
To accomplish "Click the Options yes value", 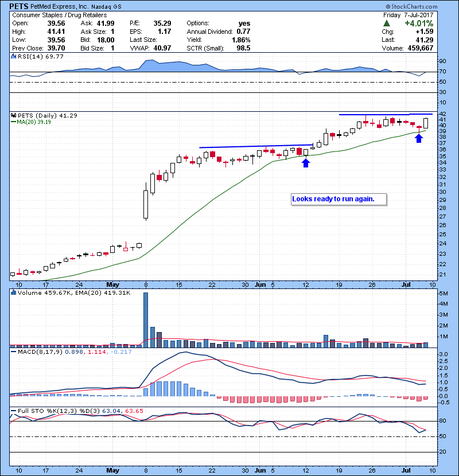I will [244, 24].
